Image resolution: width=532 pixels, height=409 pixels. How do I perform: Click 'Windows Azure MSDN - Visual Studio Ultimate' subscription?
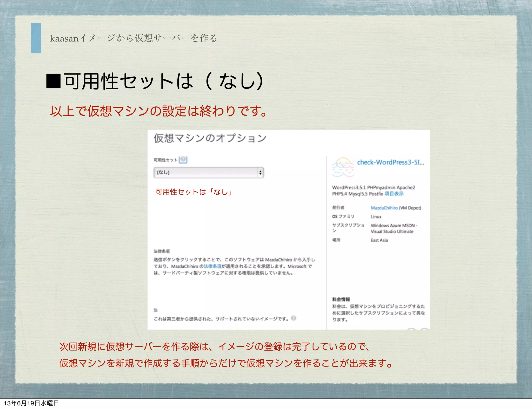click(x=394, y=228)
